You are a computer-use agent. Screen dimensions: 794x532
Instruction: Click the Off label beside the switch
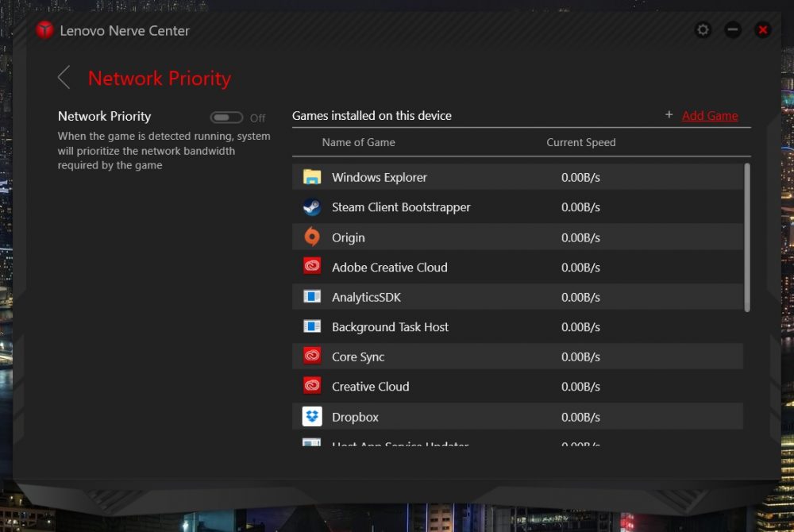257,118
